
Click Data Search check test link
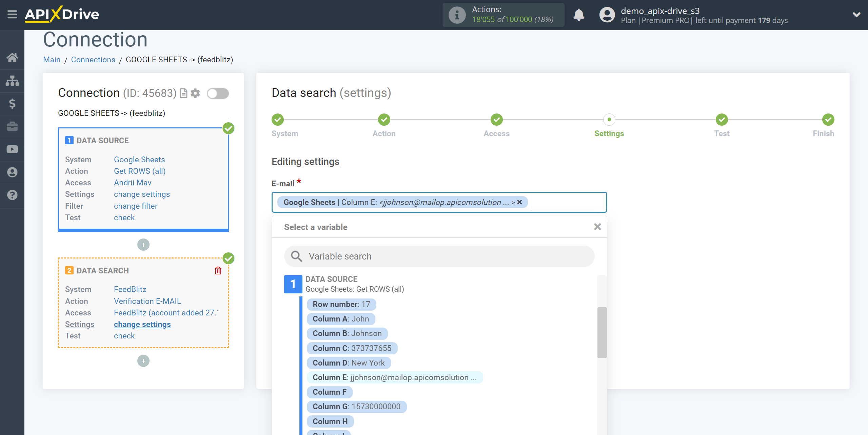pyautogui.click(x=124, y=336)
